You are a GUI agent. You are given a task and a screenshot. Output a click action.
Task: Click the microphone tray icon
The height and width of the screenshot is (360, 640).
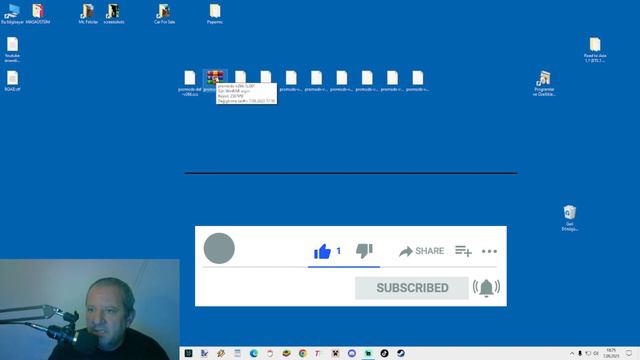pos(580,353)
